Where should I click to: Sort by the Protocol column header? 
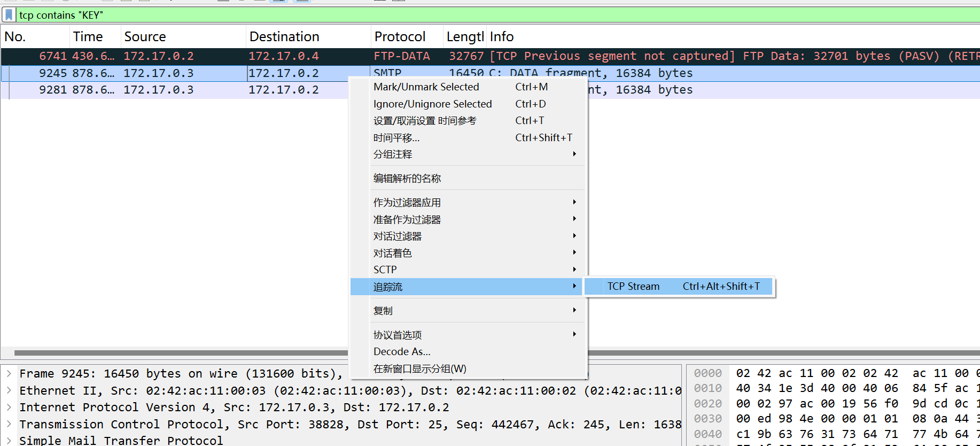(x=400, y=36)
